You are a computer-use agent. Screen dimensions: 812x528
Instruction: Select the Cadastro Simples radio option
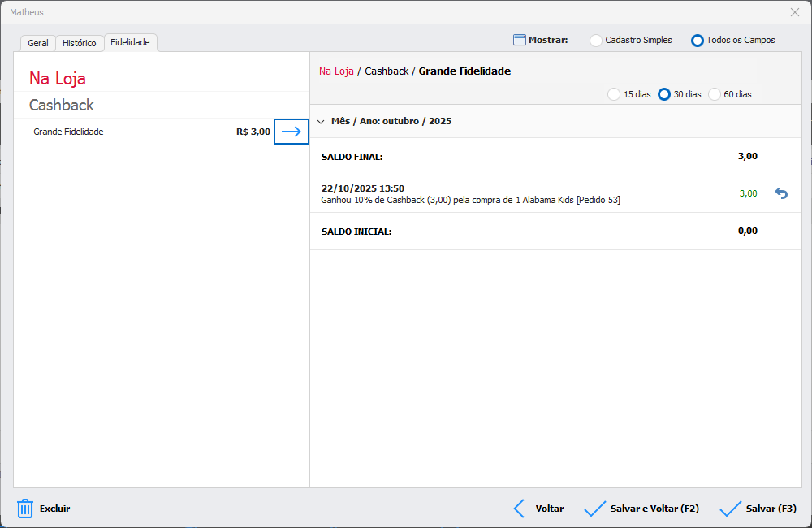pyautogui.click(x=596, y=40)
